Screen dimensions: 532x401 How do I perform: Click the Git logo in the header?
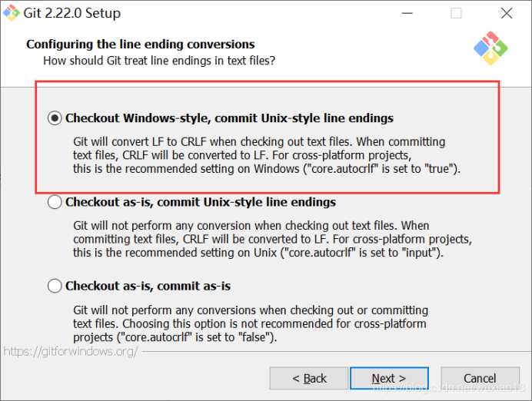[490, 47]
